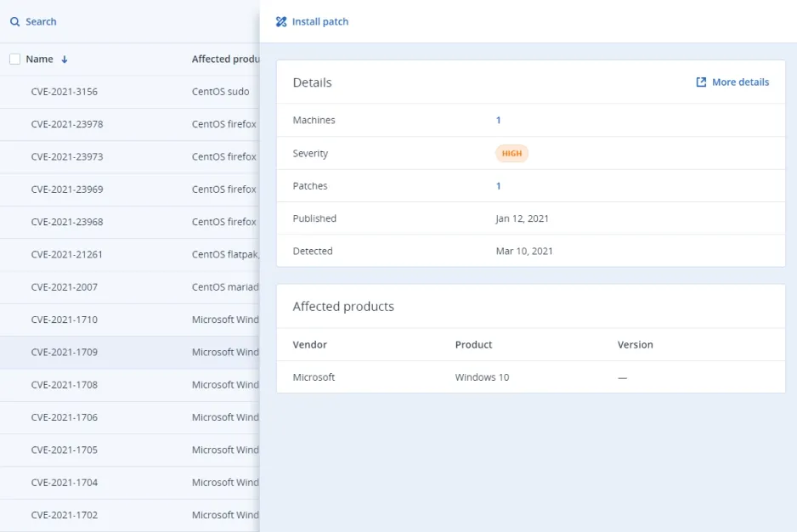The image size is (797, 532).
Task: Sort by the Name column header
Action: (39, 59)
